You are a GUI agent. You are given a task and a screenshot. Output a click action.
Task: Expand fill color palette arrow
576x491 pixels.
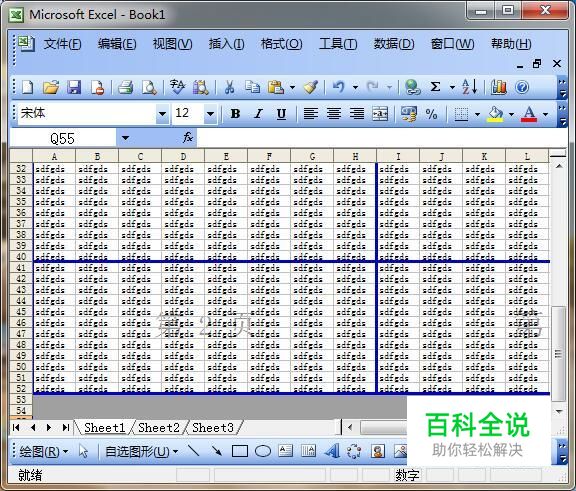511,114
